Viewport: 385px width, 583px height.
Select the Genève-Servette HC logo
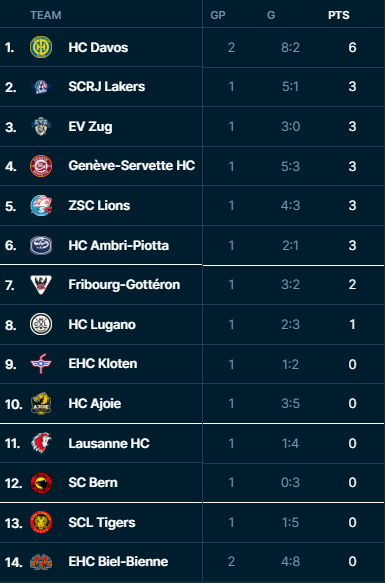(41, 166)
